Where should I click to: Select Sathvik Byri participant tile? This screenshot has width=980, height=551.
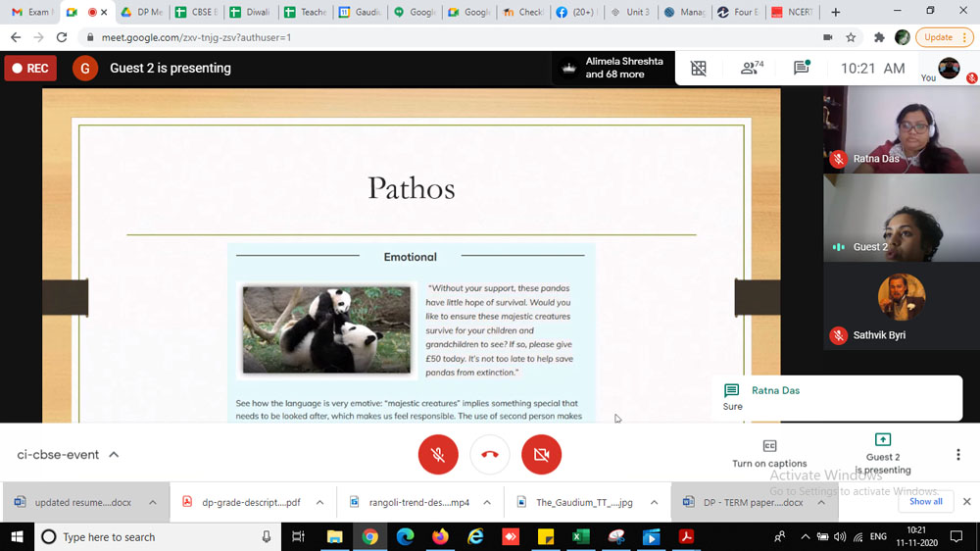pos(902,306)
